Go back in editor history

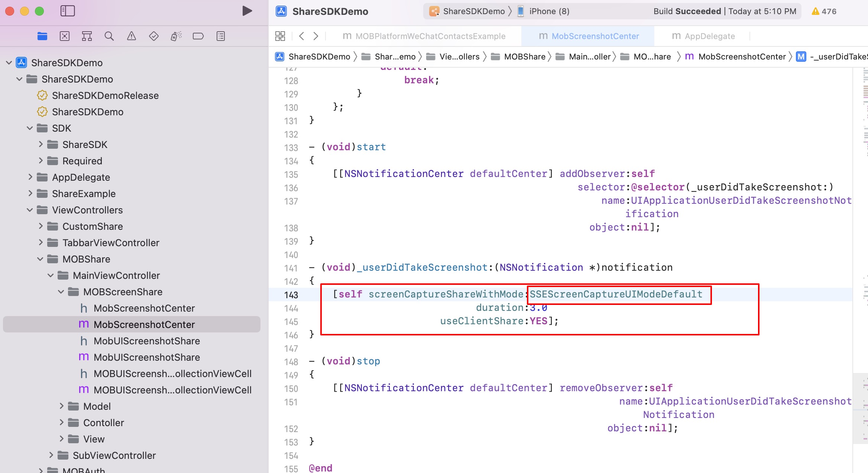(x=302, y=36)
